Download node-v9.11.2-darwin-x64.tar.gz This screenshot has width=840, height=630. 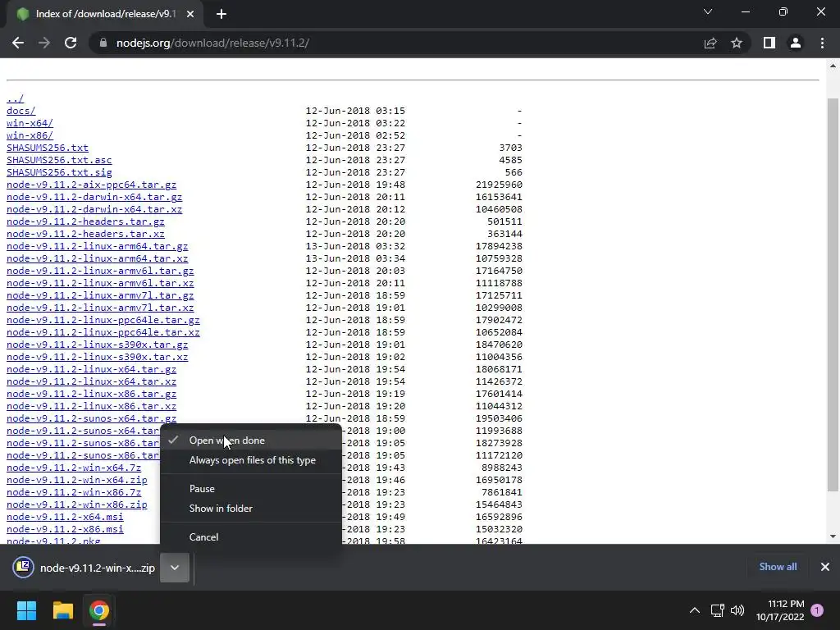[94, 197]
